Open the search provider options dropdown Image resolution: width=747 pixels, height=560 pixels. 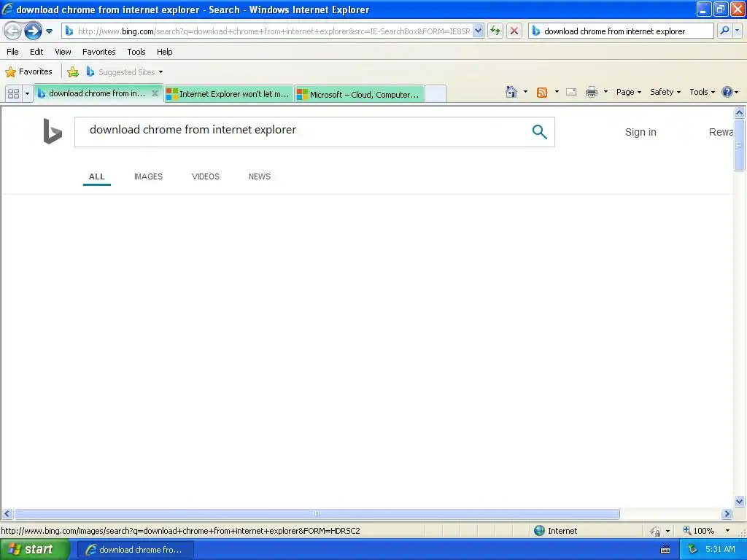pyautogui.click(x=738, y=31)
